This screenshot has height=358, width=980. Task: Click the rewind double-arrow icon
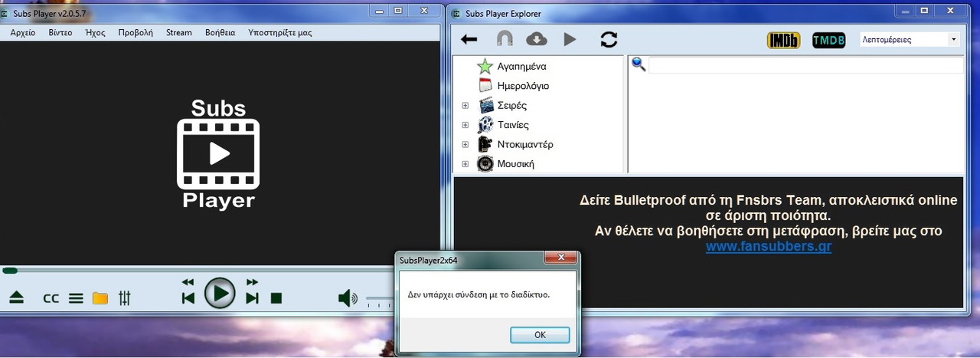tap(188, 282)
